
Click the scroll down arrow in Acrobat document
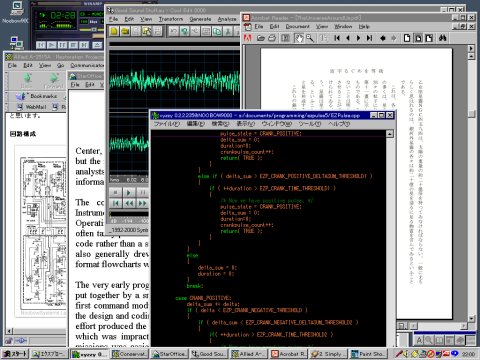pyautogui.click(x=471, y=319)
